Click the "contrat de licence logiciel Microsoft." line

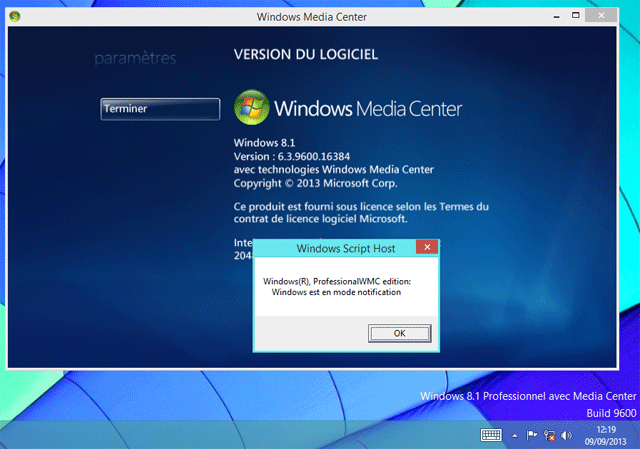pyautogui.click(x=320, y=219)
